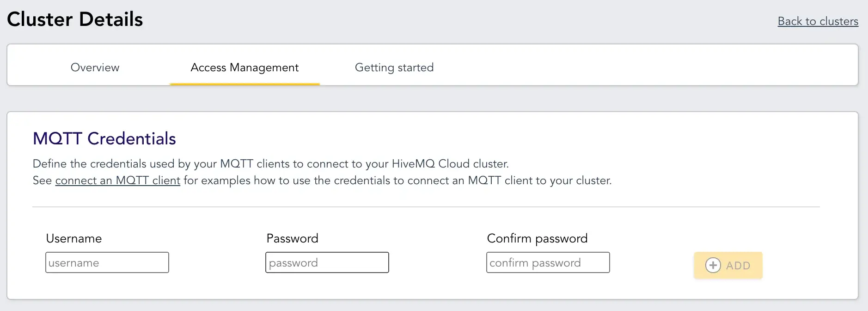Click the plus icon on ADD button
Viewport: 868px width, 311px height.
(713, 265)
